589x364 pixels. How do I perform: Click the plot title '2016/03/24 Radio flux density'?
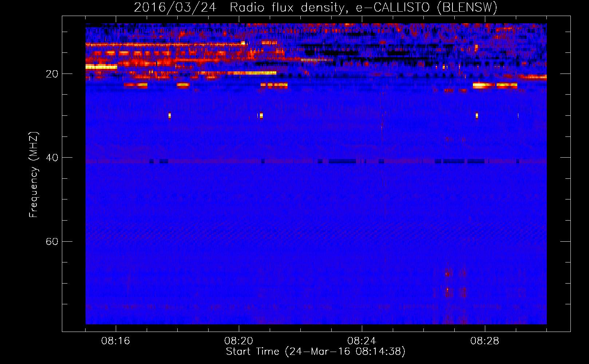(x=241, y=7)
